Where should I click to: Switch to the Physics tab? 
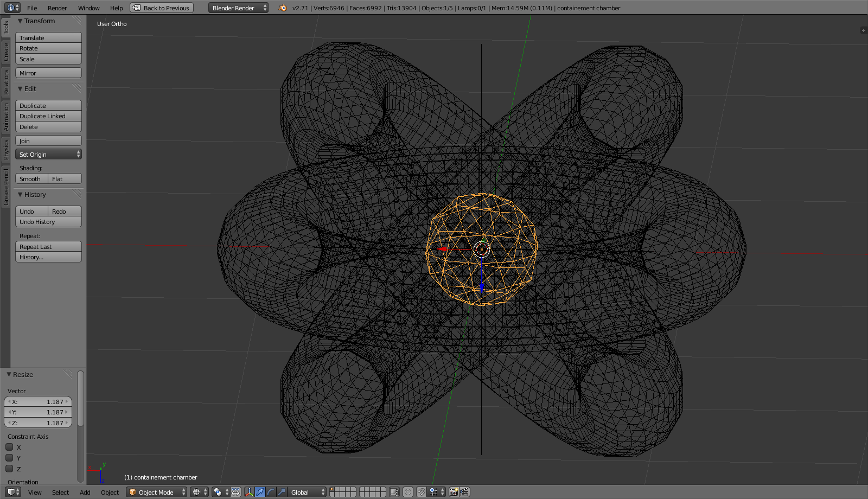pos(6,149)
